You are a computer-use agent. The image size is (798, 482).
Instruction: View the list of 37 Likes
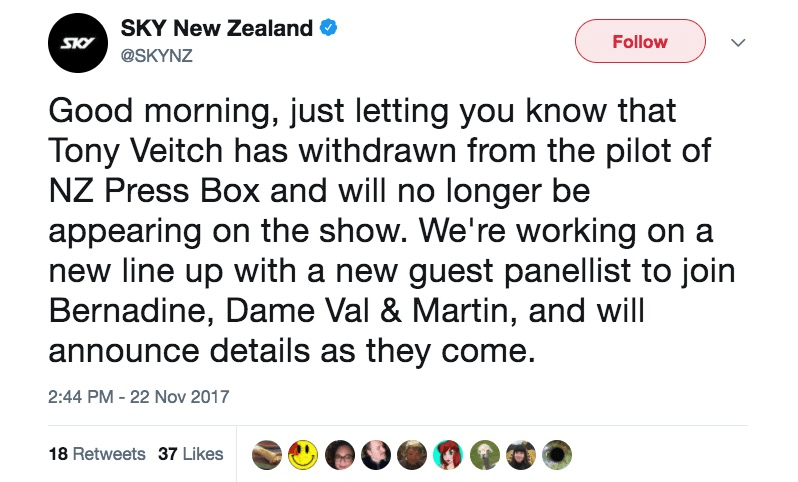(x=191, y=453)
